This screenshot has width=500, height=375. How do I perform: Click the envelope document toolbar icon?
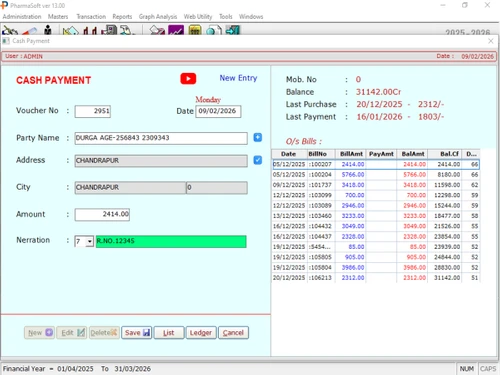pos(157,31)
